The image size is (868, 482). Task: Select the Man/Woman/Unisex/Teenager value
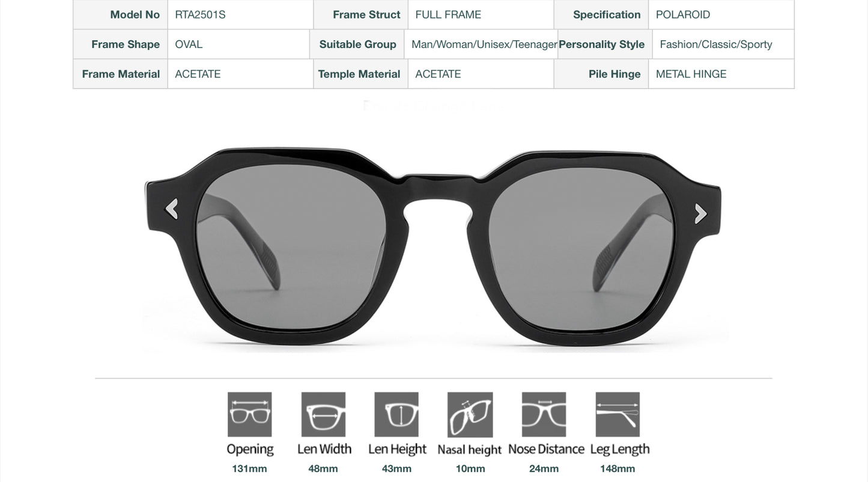click(484, 44)
